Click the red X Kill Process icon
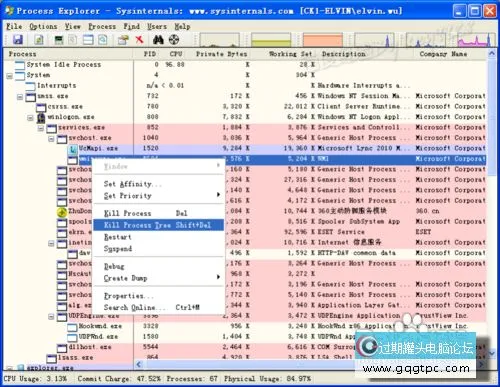 pos(139,40)
